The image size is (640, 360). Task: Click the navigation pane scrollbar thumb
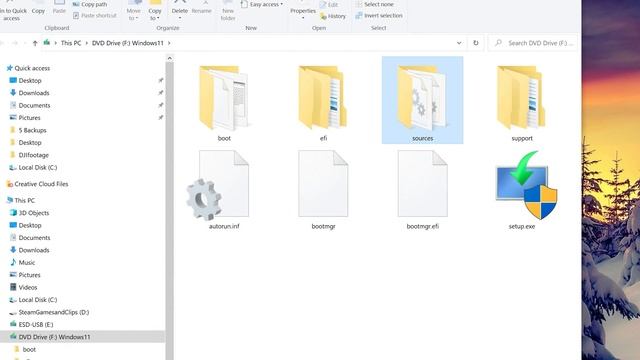169,210
